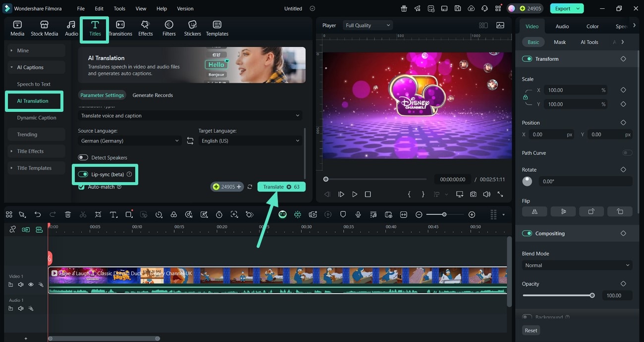Open the Effects library
Image resolution: width=644 pixels, height=342 pixels.
pos(145,29)
